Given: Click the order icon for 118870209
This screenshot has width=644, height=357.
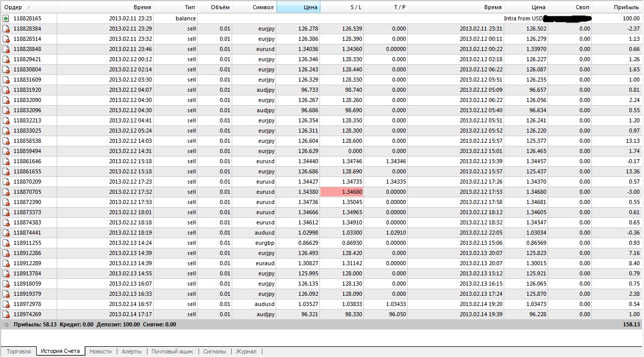Looking at the screenshot, I should point(6,182).
